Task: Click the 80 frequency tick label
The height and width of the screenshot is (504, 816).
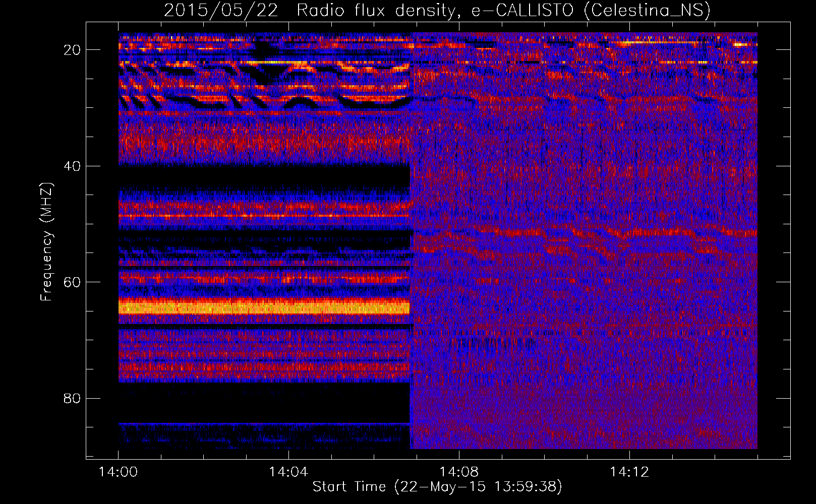Action: pos(73,398)
